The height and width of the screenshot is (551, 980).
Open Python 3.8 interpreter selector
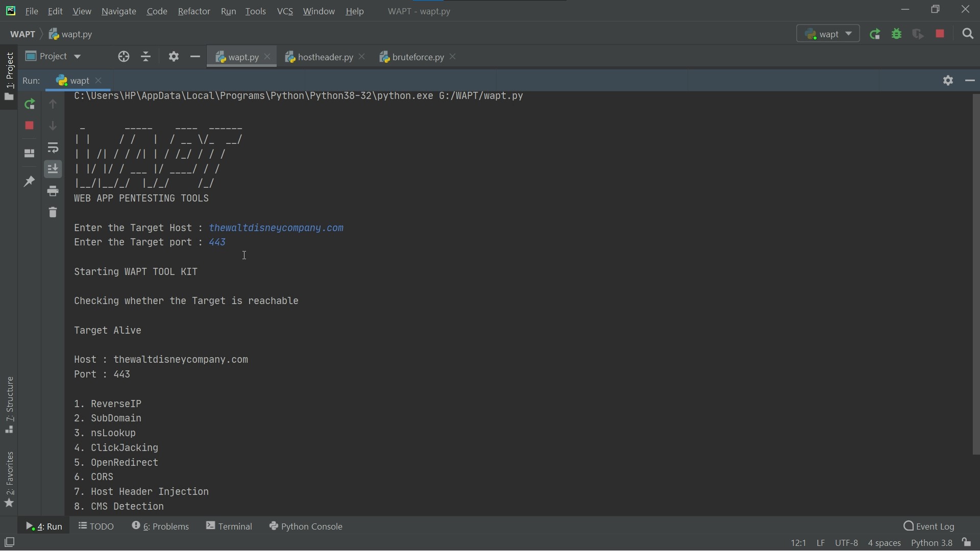coord(932,544)
